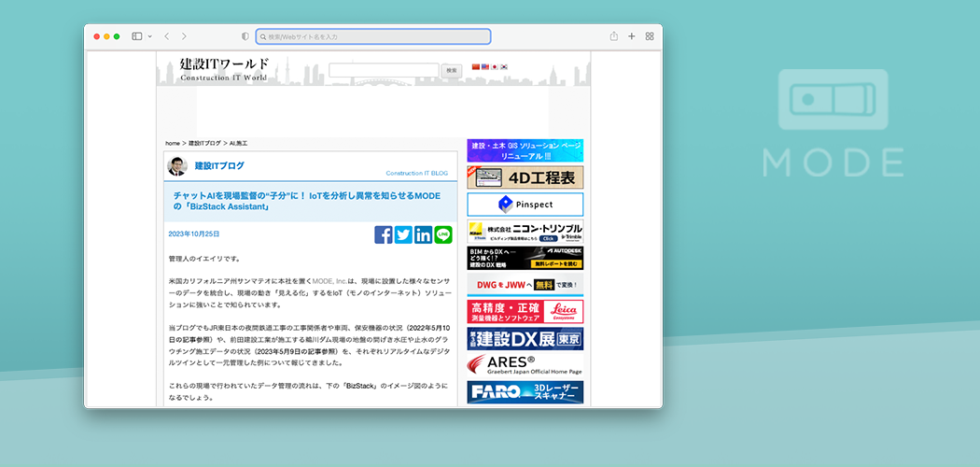Image resolution: width=980 pixels, height=467 pixels.
Task: Open the 建設ITブログ breadcrumb link
Action: tap(204, 143)
